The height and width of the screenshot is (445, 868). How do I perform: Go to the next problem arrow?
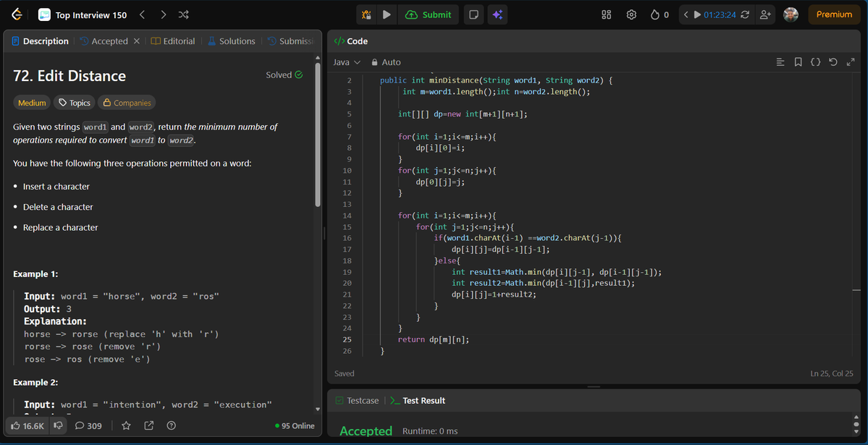[164, 15]
